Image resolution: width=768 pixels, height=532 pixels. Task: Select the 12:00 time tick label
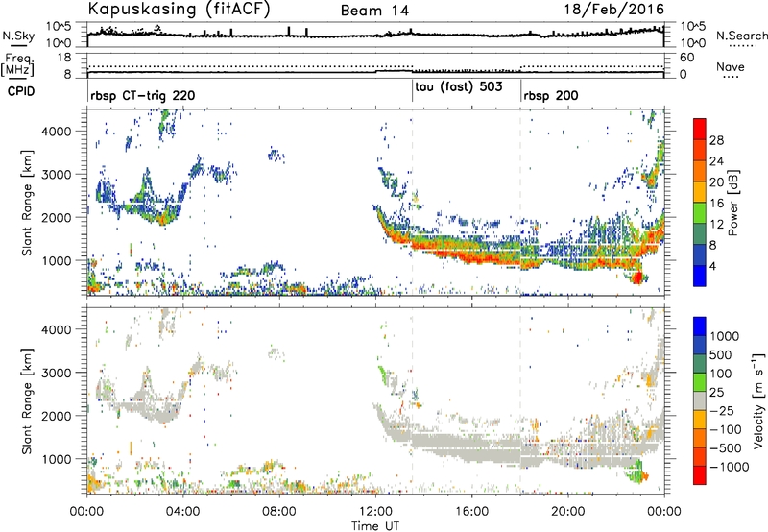click(375, 512)
